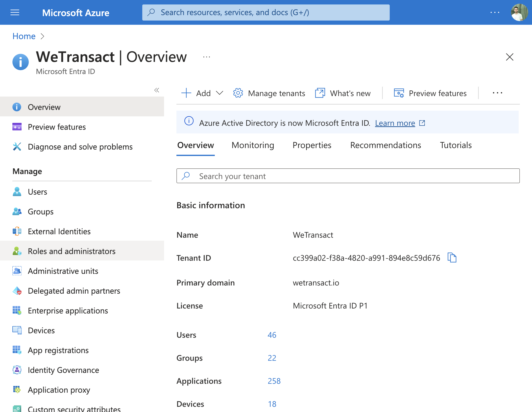Collapse the left navigation pane
Screen dimensions: 532x412
click(x=157, y=90)
